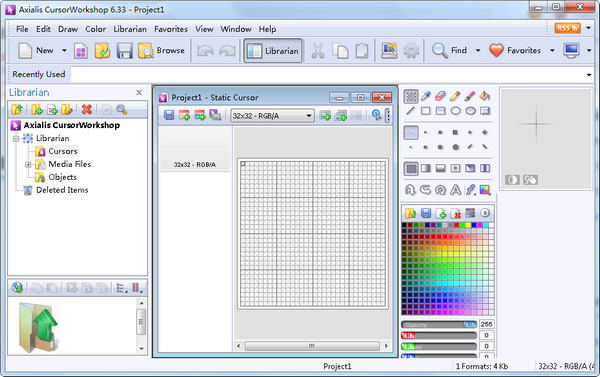Click the Redo arrow in main toolbar
Viewport: 600px width, 377px height.
227,51
